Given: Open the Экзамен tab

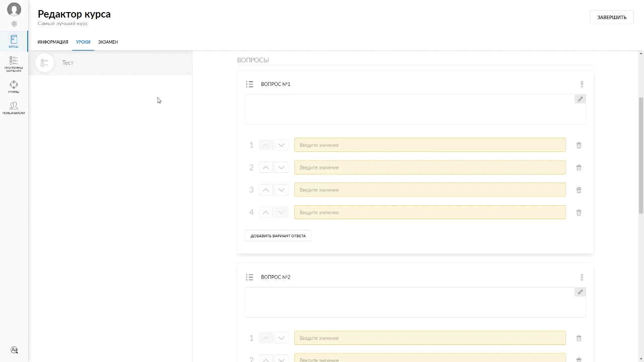Looking at the screenshot, I should [x=108, y=42].
